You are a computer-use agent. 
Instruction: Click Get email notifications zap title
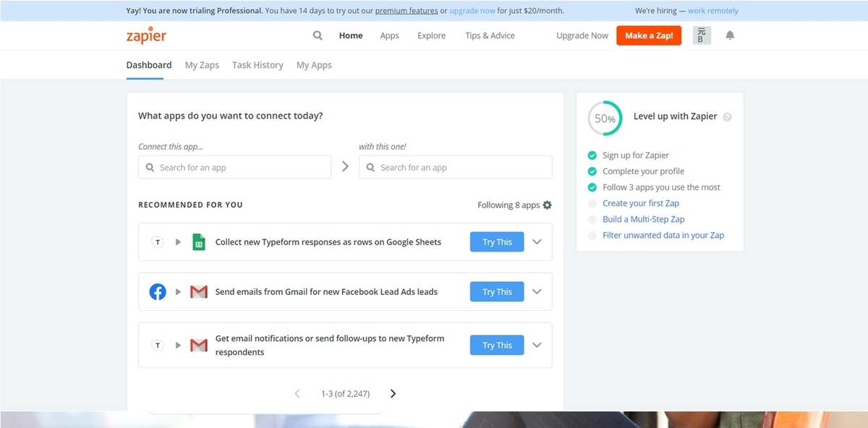click(330, 346)
